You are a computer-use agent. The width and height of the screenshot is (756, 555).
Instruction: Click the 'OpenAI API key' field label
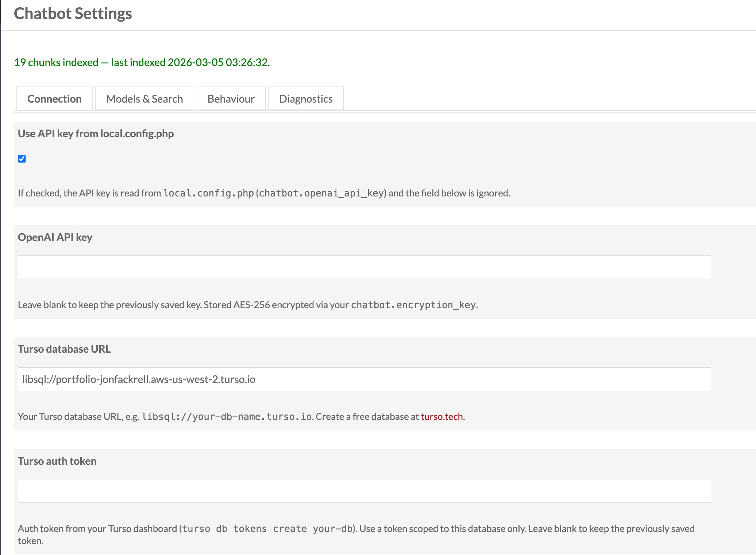55,237
